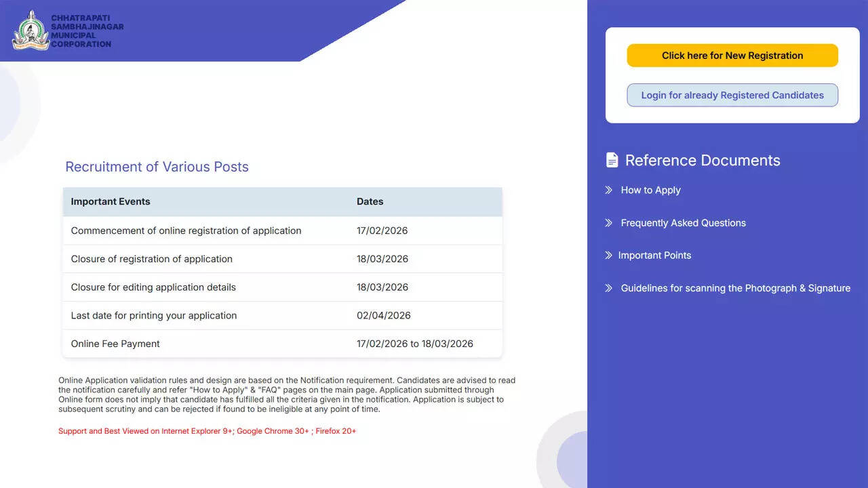The height and width of the screenshot is (488, 868).
Task: Login for already Registered Candidates
Action: point(732,95)
